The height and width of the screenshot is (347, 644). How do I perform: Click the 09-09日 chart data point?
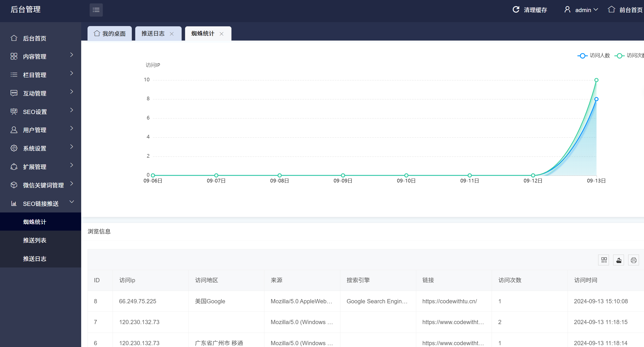tap(343, 175)
